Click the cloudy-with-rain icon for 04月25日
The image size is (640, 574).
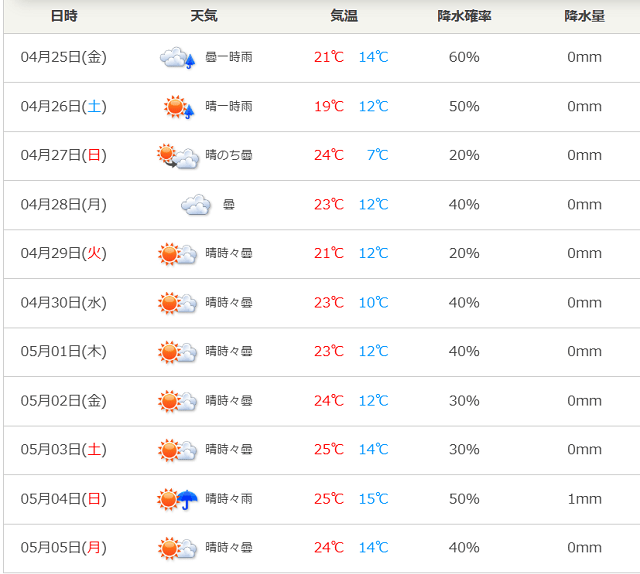coord(178,58)
